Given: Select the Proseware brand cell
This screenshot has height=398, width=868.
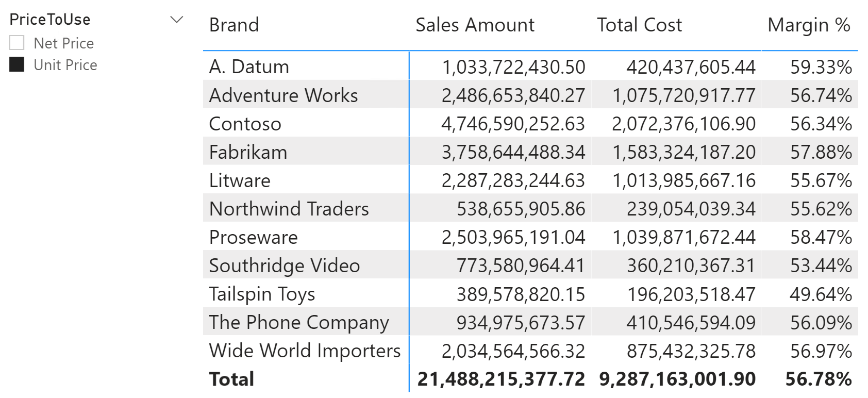Looking at the screenshot, I should [x=253, y=237].
